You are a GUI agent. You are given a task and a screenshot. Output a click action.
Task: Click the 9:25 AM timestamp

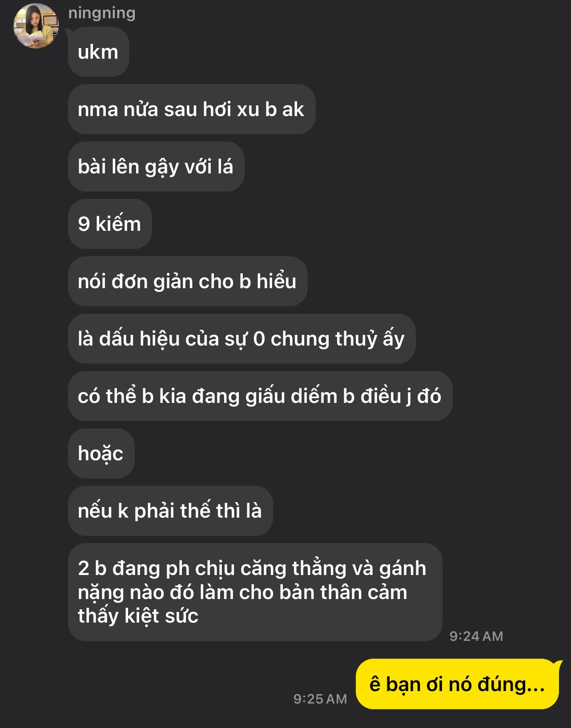point(320,699)
